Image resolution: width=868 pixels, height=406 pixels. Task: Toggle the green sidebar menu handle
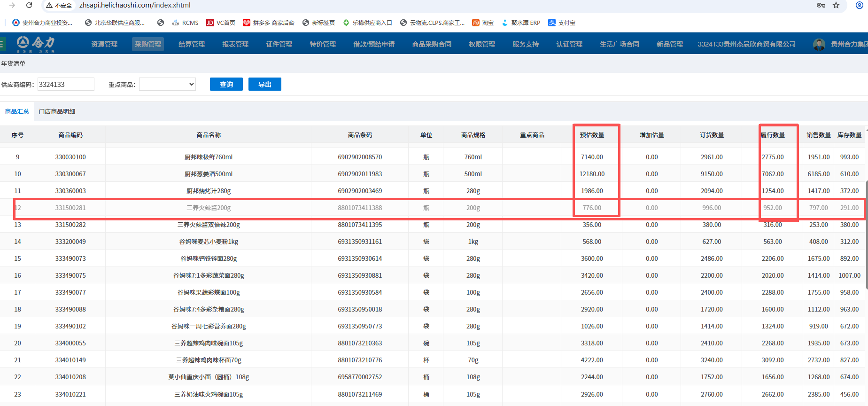click(x=2, y=44)
